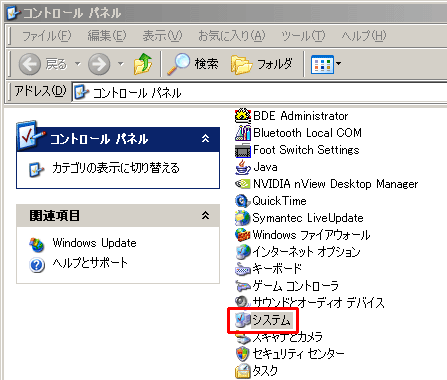Open the ゲーム コントローラ icon
This screenshot has width=447, height=380.
pos(243,286)
